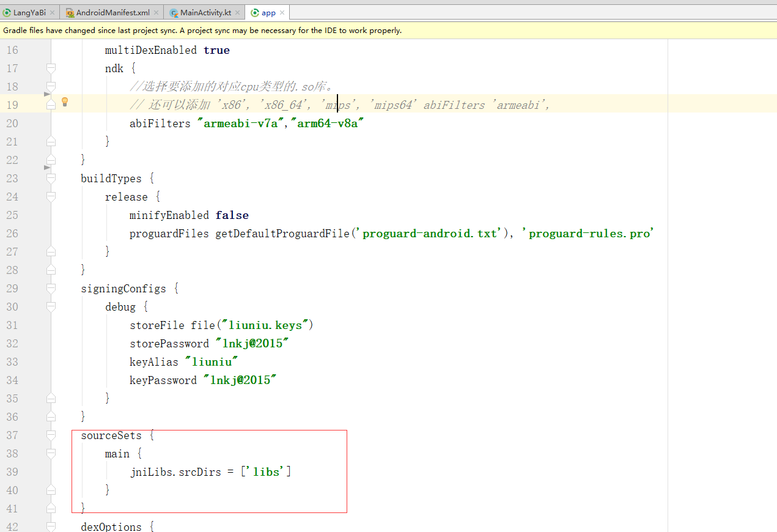Click the lightbulb quick-fix icon on line 19
This screenshot has width=777, height=532.
click(65, 102)
